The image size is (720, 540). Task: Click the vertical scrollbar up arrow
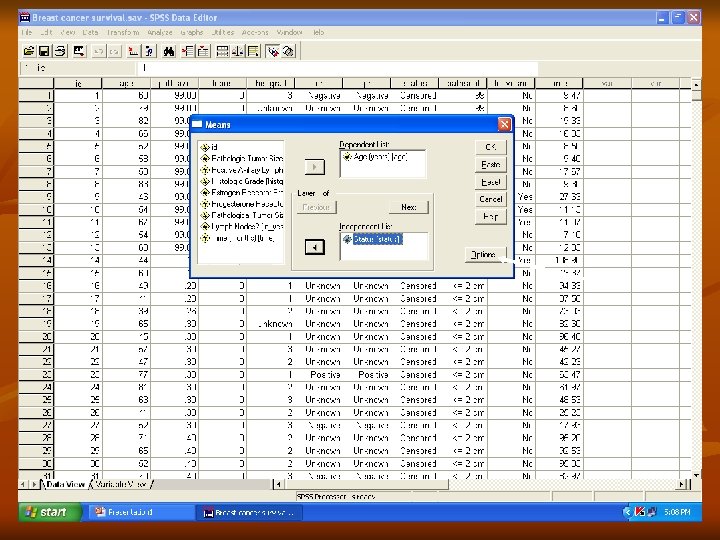tap(696, 84)
